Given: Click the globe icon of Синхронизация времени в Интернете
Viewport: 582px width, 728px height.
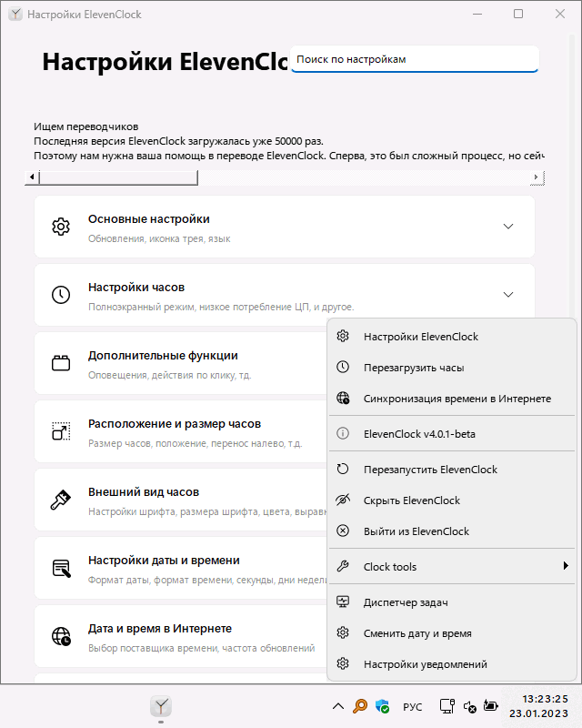Looking at the screenshot, I should click(343, 399).
